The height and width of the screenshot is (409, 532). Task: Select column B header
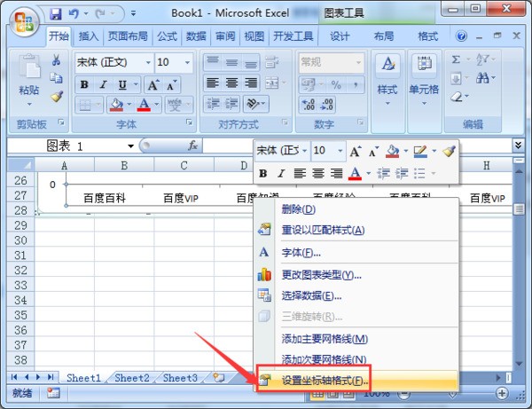coord(124,165)
